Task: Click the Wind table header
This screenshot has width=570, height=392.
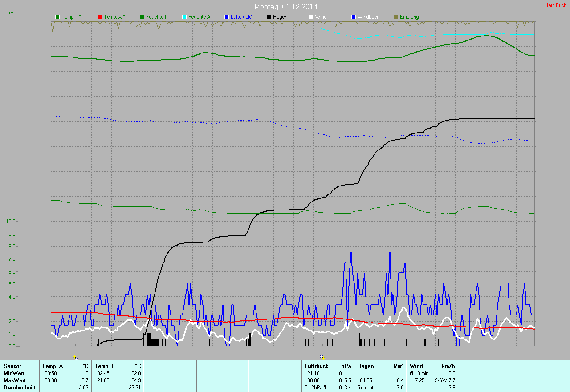Action: point(416,366)
